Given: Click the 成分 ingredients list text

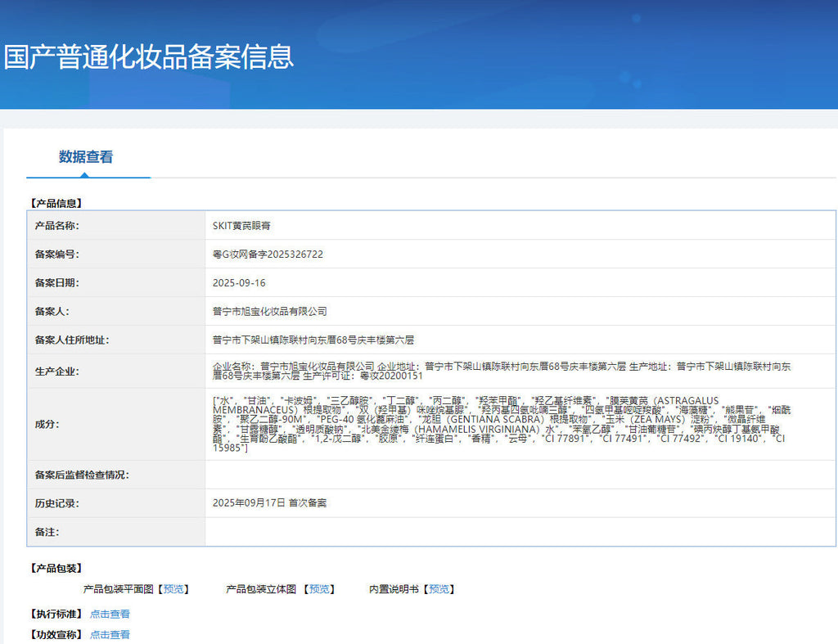Looking at the screenshot, I should point(502,424).
